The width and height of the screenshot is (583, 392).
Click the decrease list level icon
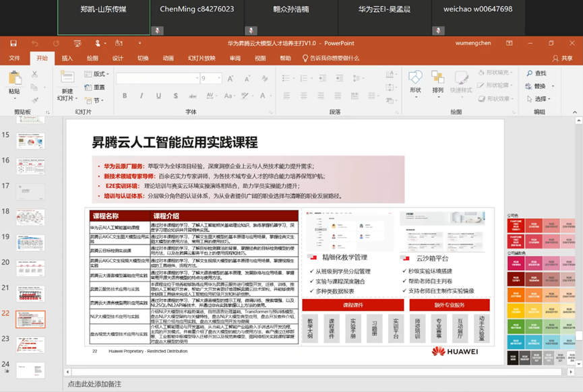tap(323, 78)
